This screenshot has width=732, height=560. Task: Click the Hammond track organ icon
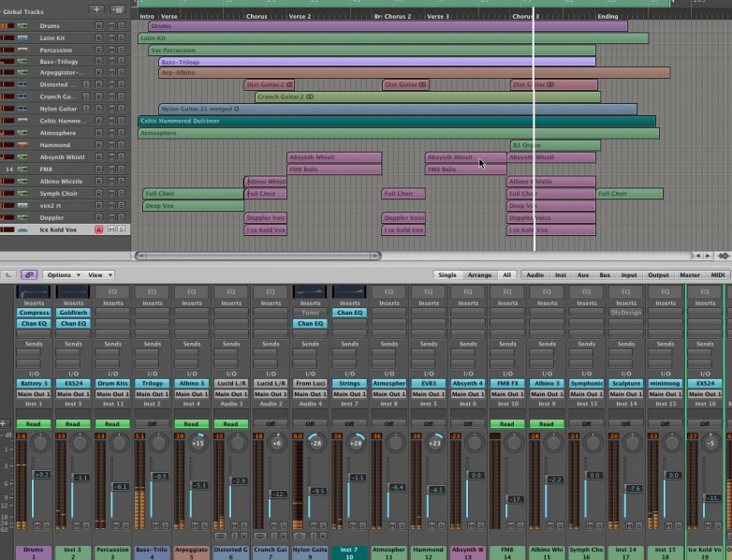point(22,145)
